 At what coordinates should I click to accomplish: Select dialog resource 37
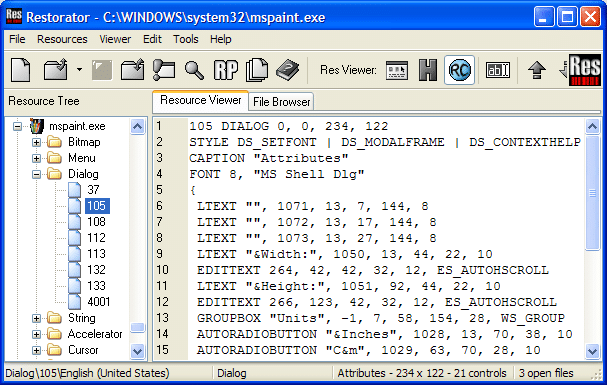pyautogui.click(x=93, y=190)
